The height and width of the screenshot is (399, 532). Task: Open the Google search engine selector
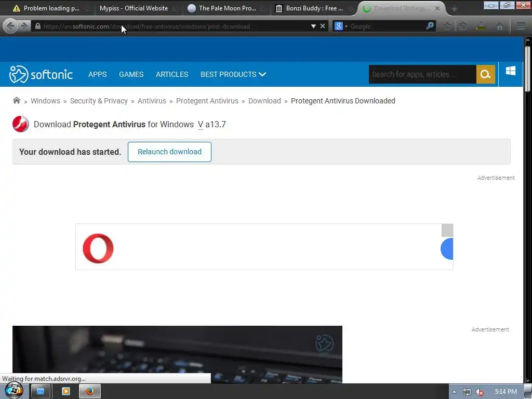click(x=340, y=26)
